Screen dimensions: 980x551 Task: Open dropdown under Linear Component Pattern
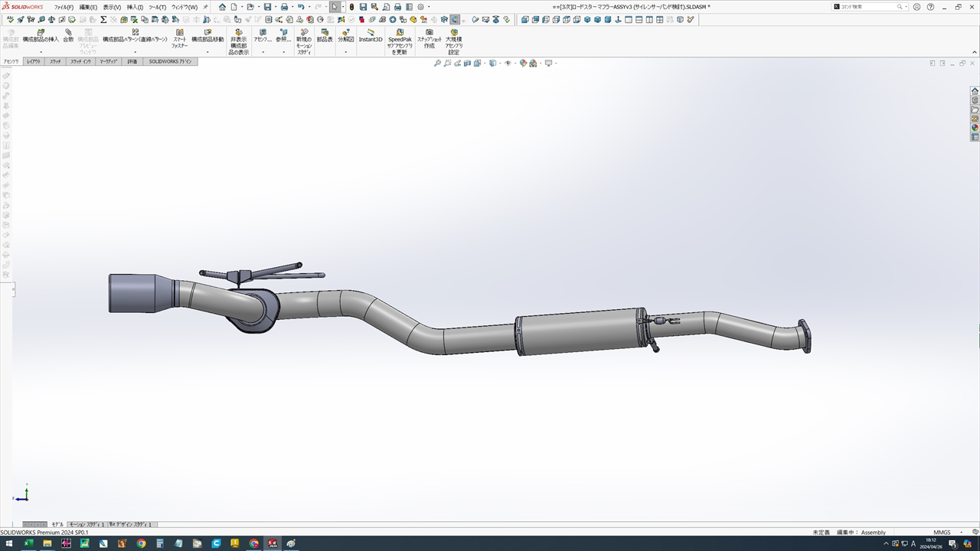coord(135,52)
